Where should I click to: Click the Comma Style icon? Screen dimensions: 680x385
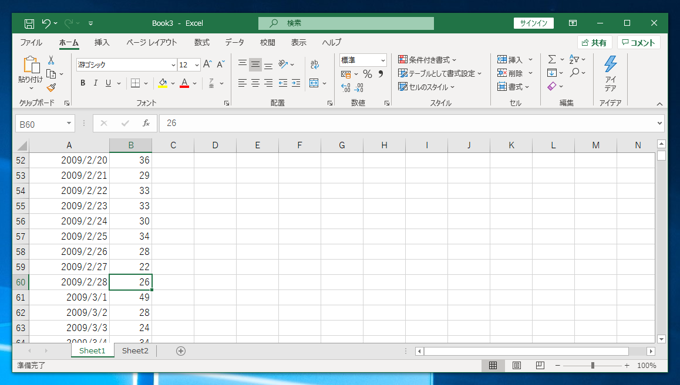pos(380,74)
